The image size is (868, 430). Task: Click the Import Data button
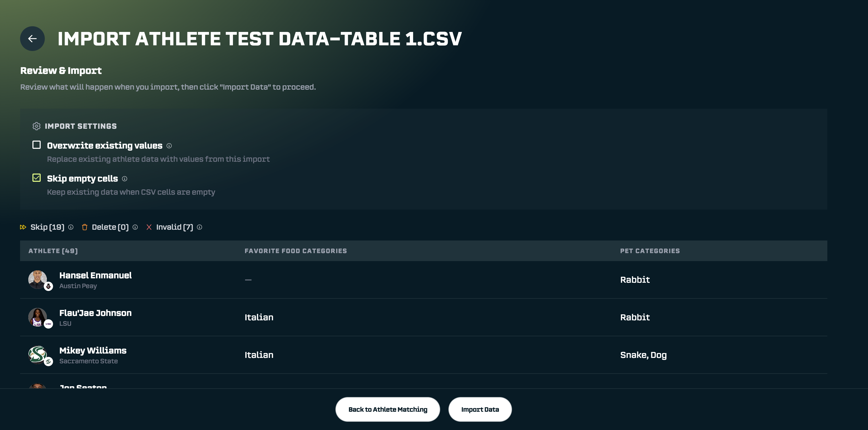tap(480, 409)
